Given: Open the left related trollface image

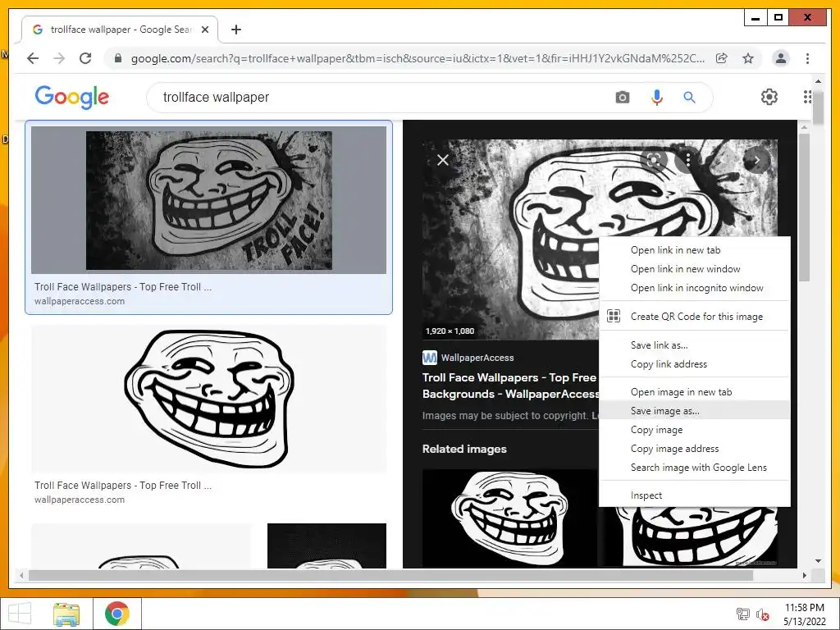Looking at the screenshot, I should (x=509, y=518).
